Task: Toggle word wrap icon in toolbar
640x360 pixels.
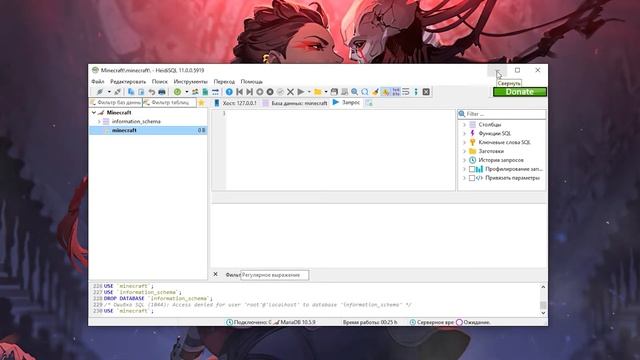Action: [406, 92]
